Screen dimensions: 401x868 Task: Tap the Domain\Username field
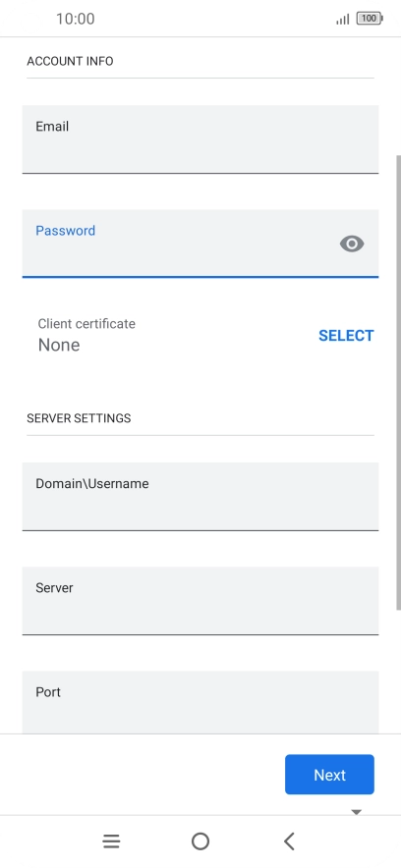pos(200,497)
